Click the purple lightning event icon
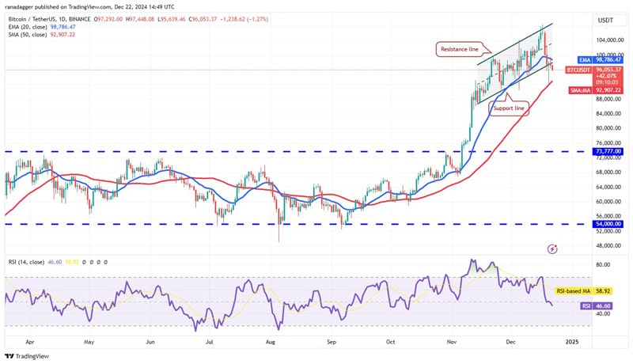The width and height of the screenshot is (633, 364). tap(552, 249)
